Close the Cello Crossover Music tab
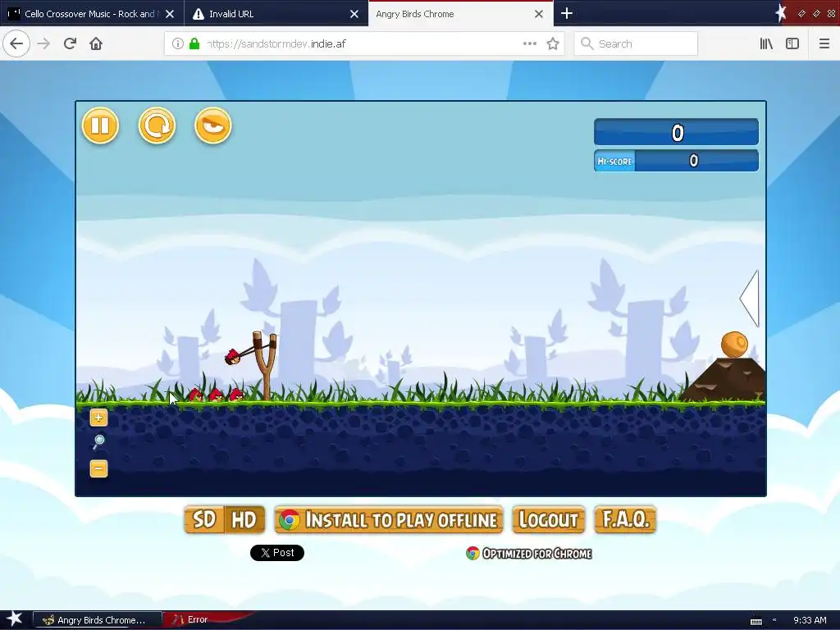 tap(170, 14)
